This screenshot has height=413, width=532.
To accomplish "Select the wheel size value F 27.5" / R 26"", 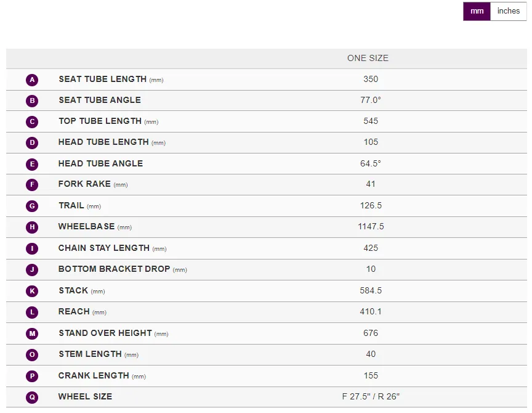I will pos(371,397).
